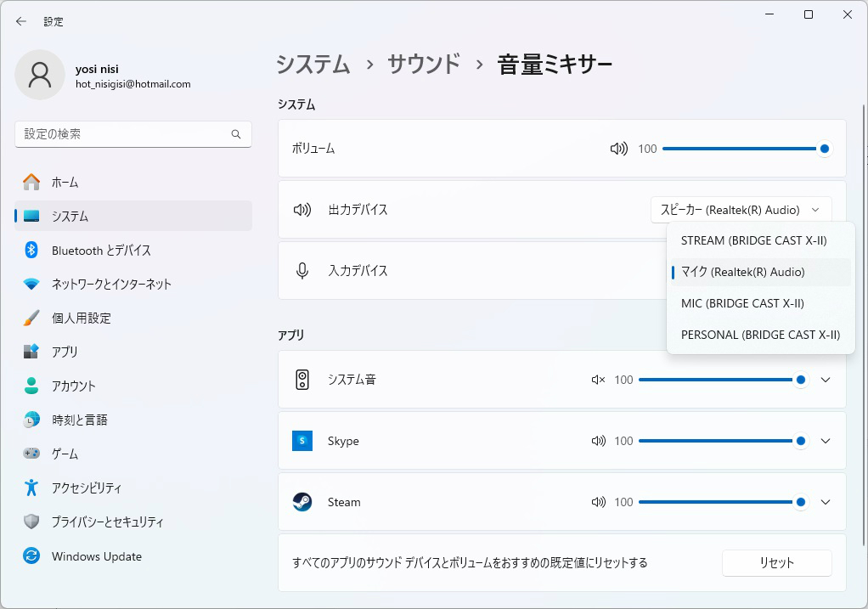Mute the master volume speaker icon
This screenshot has height=609, width=868.
(618, 149)
